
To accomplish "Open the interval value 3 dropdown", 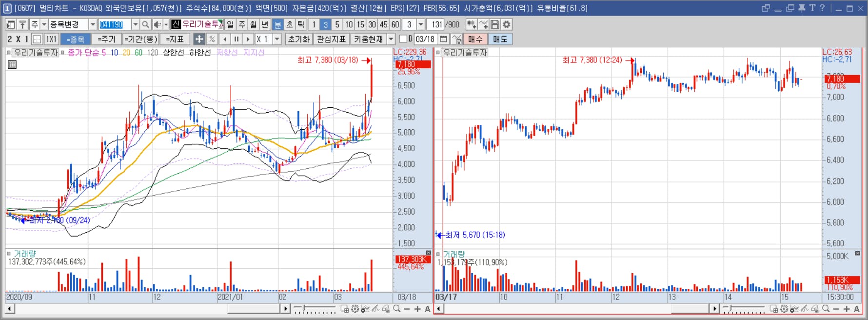I will click(421, 24).
